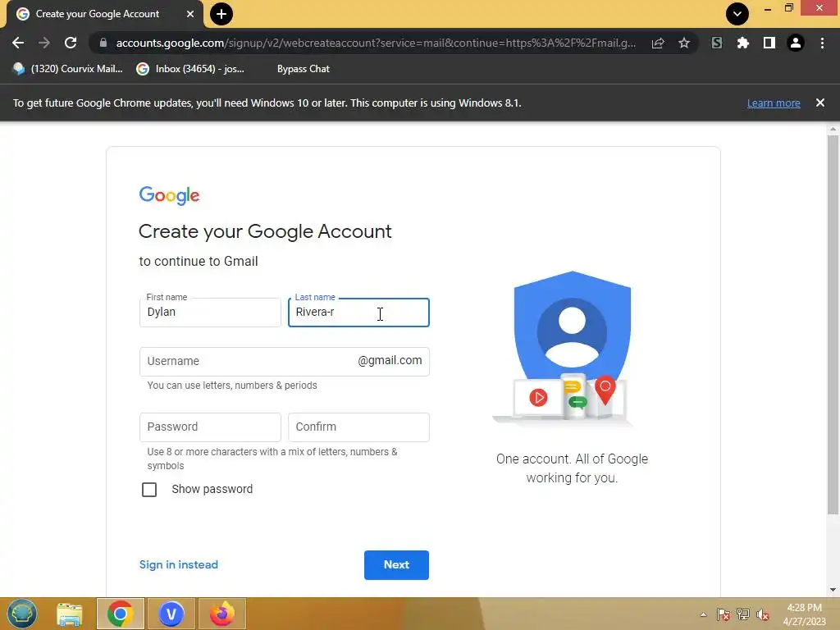Open the green S extension icon
This screenshot has width=840, height=630.
click(717, 43)
